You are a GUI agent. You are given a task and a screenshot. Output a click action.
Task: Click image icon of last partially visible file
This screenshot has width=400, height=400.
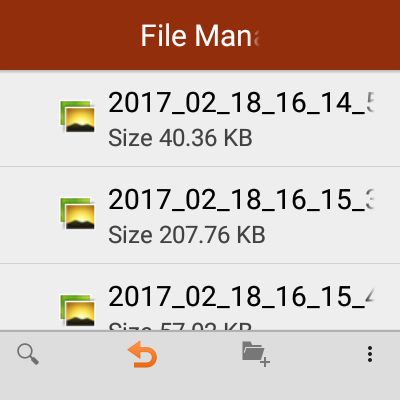77,310
